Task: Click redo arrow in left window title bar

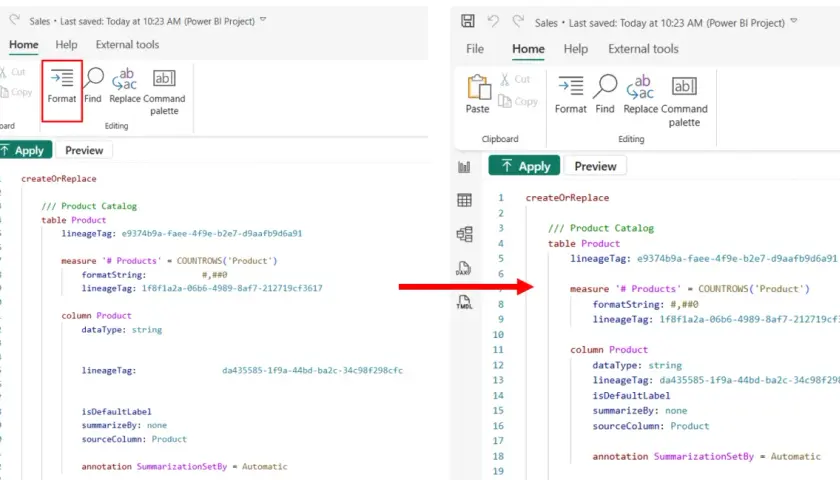Action: pyautogui.click(x=14, y=20)
